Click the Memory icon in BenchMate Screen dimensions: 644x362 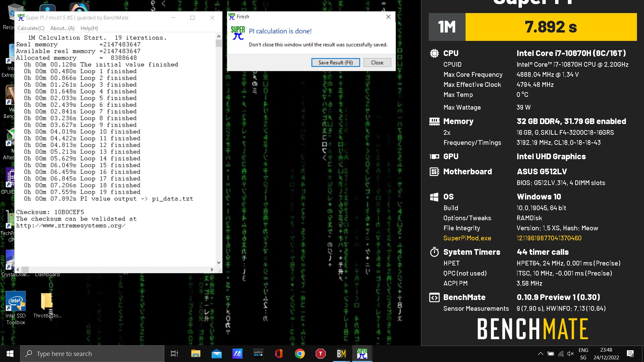[x=434, y=121]
